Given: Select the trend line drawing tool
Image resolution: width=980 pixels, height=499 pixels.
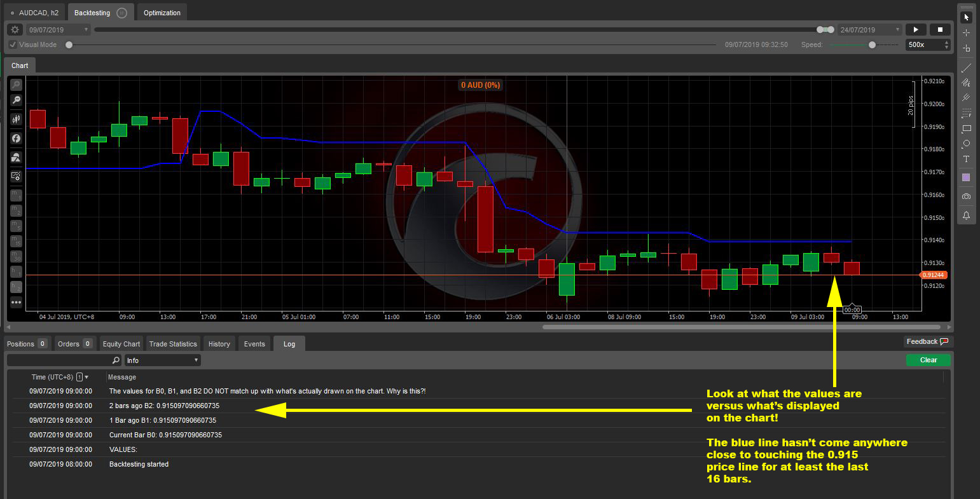Looking at the screenshot, I should click(966, 67).
